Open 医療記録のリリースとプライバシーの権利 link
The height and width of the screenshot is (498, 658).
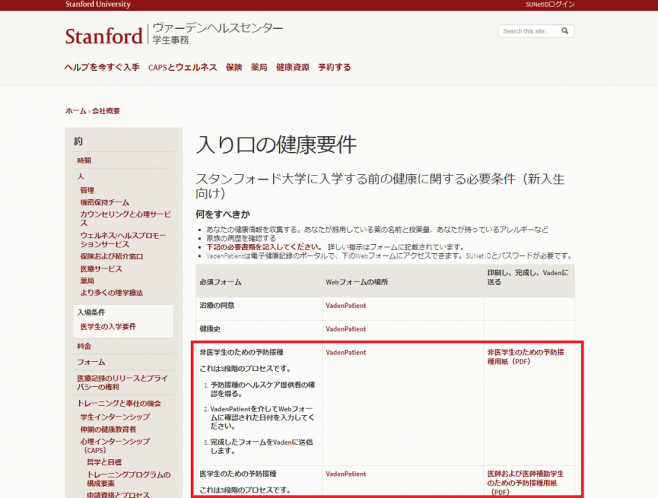122,382
